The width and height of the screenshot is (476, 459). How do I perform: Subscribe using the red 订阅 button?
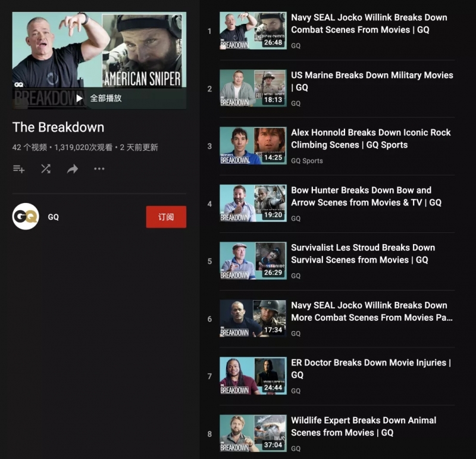point(166,217)
